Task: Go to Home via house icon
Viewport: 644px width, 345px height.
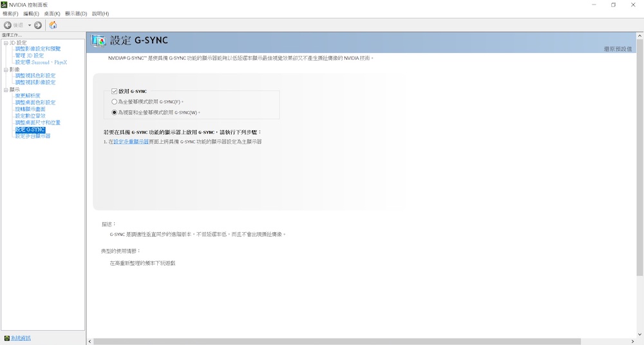Action: [53, 25]
